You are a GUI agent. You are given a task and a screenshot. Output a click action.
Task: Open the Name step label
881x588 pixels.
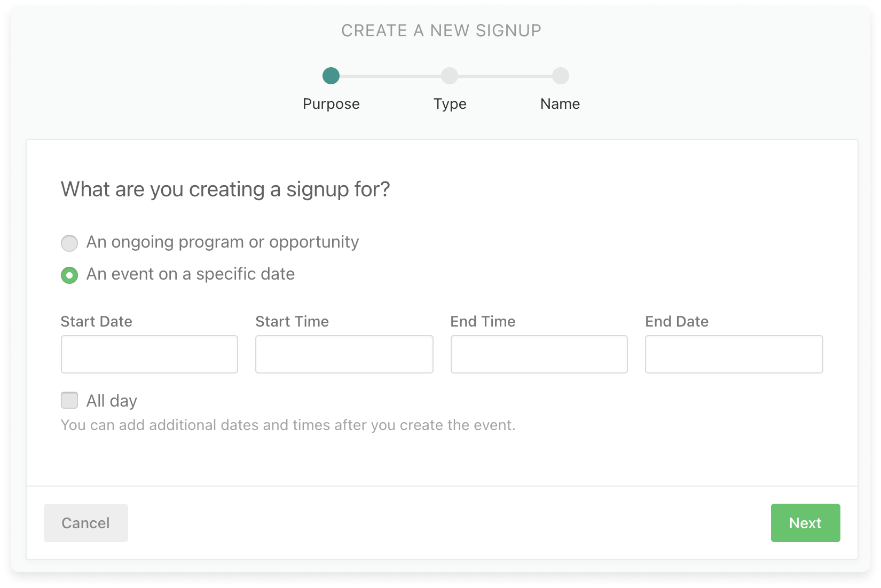(x=560, y=104)
